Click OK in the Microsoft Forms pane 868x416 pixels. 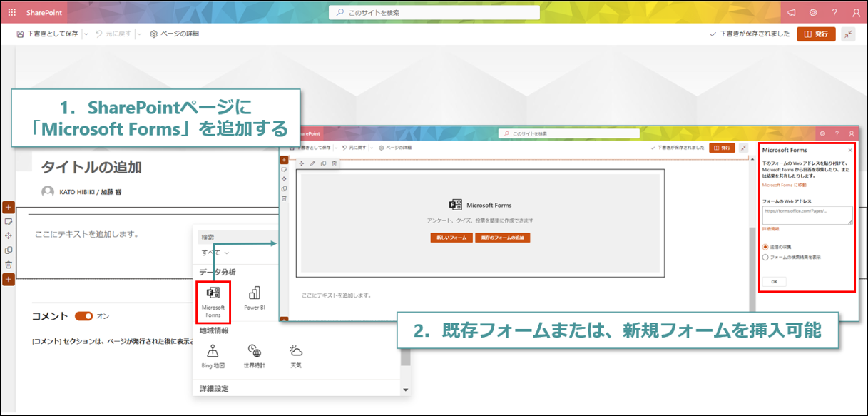pos(775,282)
